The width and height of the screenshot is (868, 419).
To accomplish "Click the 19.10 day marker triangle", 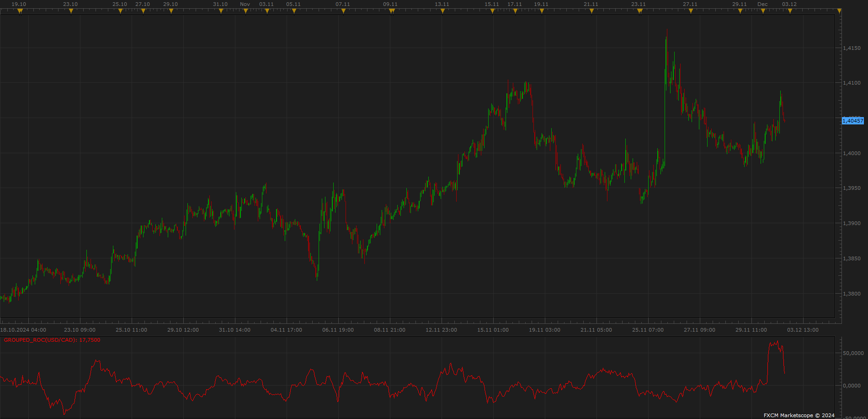I will point(20,11).
